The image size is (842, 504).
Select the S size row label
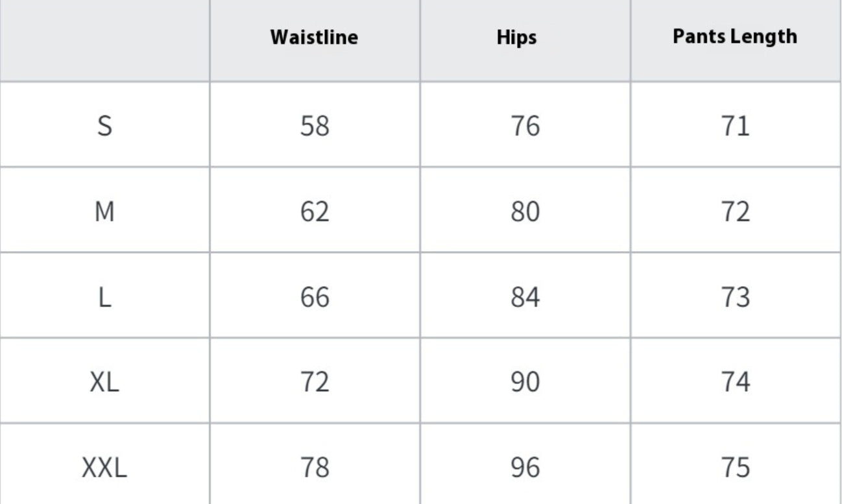tap(104, 125)
